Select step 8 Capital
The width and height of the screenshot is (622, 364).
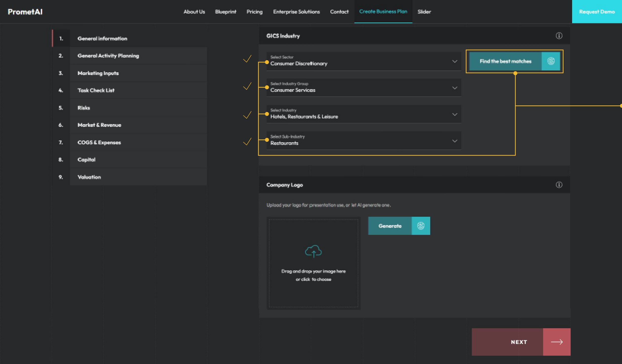(x=129, y=160)
